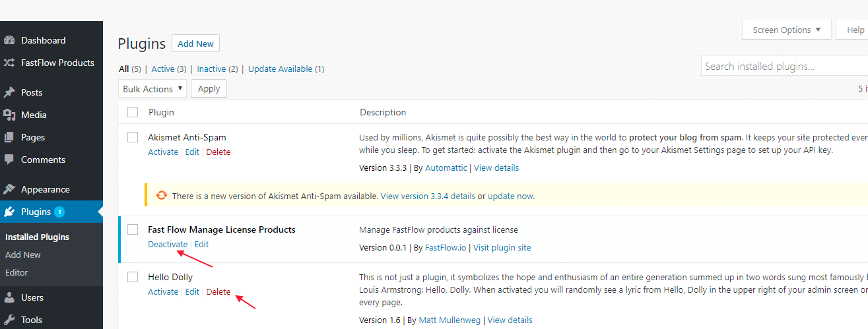Edit Fast Flow Manage License Products plugin
Viewport: 868px width, 329px height.
[201, 244]
